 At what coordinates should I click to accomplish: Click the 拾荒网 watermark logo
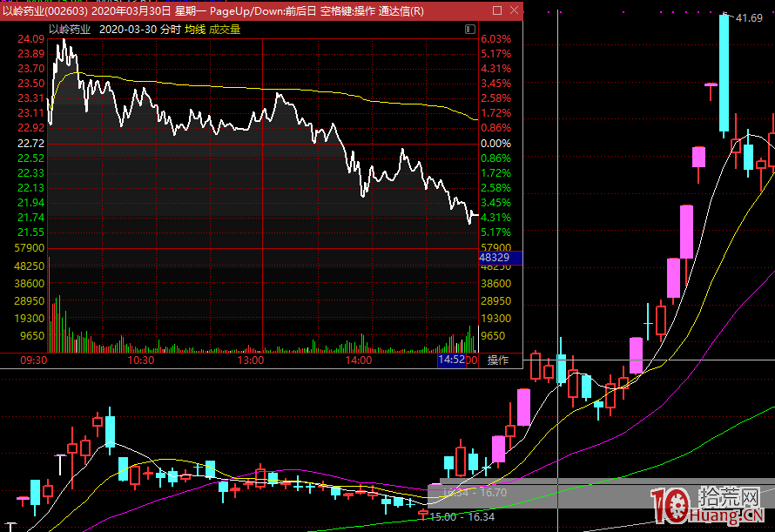point(711,506)
